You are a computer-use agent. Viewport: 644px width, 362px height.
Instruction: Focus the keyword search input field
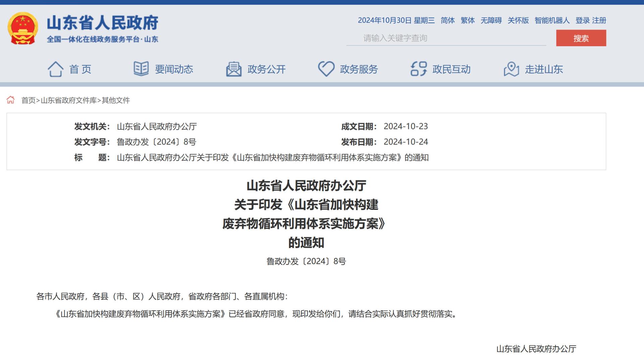pos(446,38)
